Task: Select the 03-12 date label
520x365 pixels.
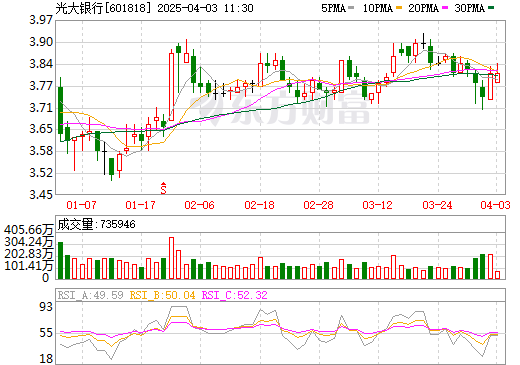Action: [x=377, y=205]
